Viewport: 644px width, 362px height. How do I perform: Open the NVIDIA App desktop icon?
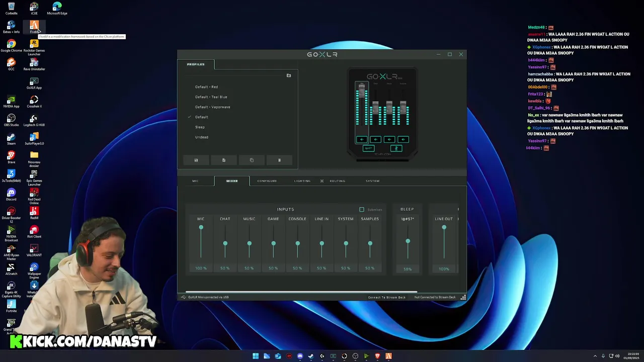click(11, 101)
